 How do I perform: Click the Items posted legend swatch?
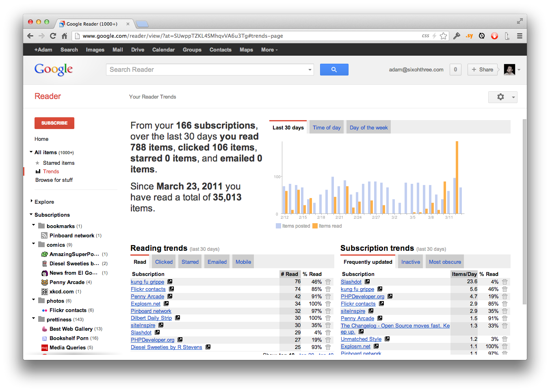tap(278, 226)
